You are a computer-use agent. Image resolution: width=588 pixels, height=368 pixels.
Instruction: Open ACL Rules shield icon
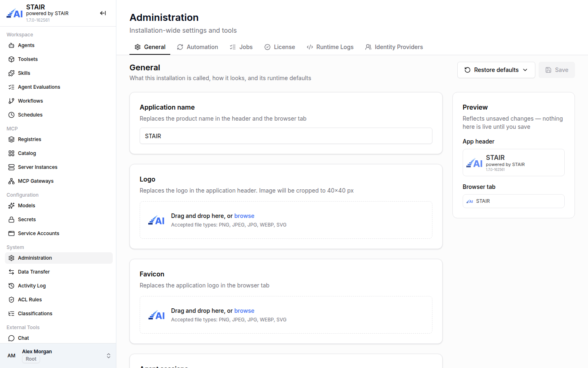(x=11, y=300)
